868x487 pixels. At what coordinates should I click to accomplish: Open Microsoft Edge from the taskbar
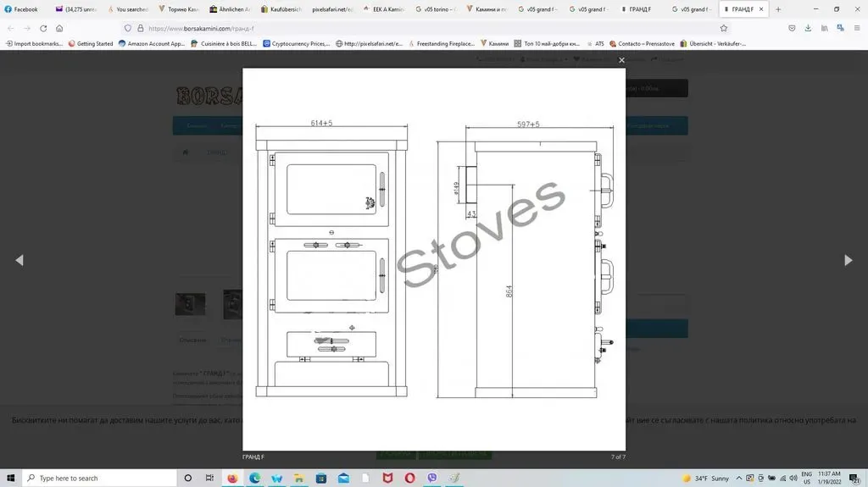(254, 478)
